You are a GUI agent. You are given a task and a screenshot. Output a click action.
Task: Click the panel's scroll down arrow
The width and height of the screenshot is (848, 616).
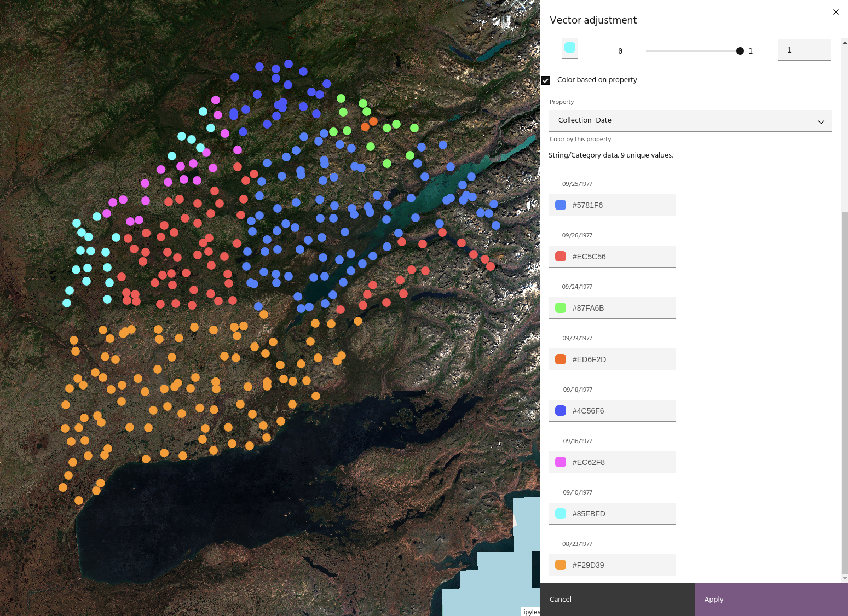844,578
